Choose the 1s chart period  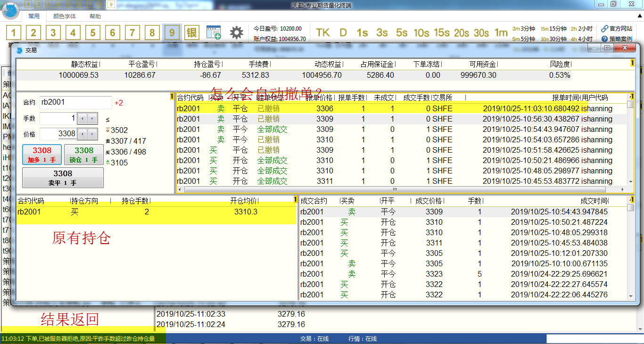tap(362, 33)
